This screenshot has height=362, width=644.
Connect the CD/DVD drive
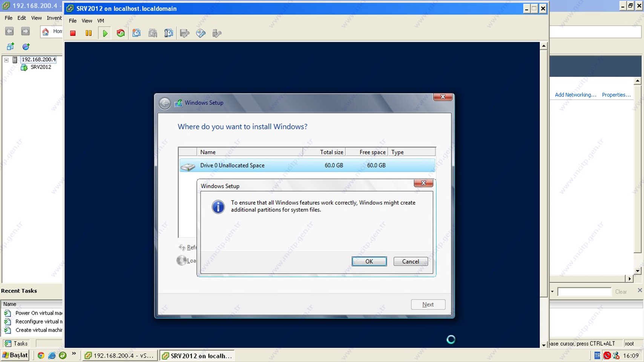[x=201, y=33]
